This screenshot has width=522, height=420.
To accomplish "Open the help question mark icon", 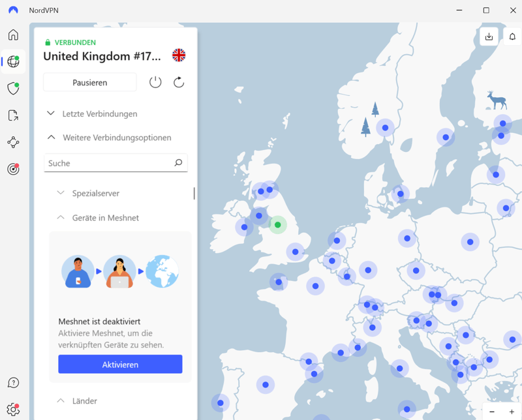I will click(x=13, y=383).
